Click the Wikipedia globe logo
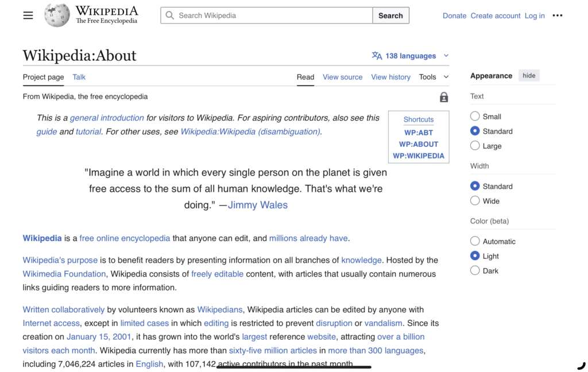This screenshot has width=588, height=372. 57,15
